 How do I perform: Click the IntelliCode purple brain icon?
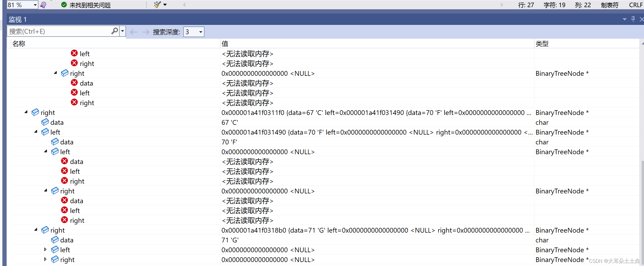(43, 5)
